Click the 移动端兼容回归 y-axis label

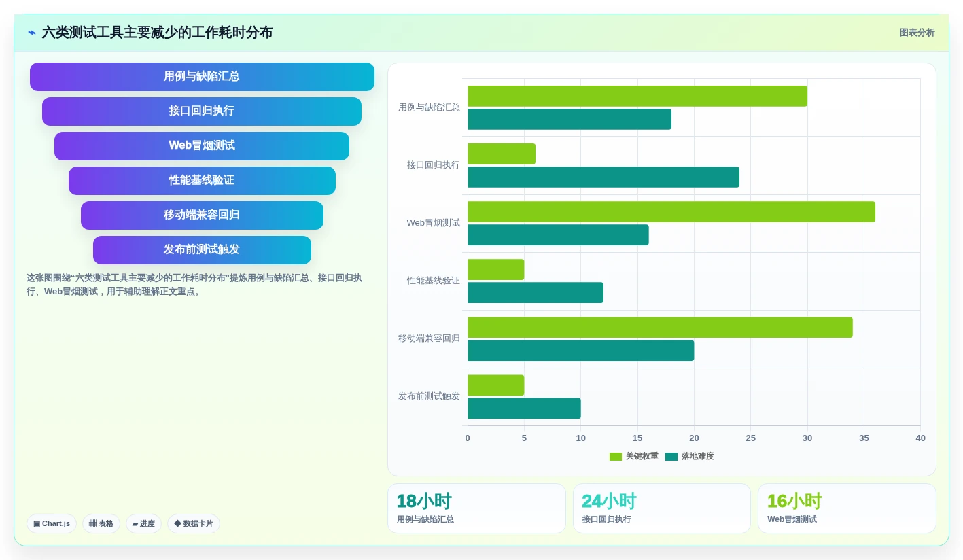(429, 338)
